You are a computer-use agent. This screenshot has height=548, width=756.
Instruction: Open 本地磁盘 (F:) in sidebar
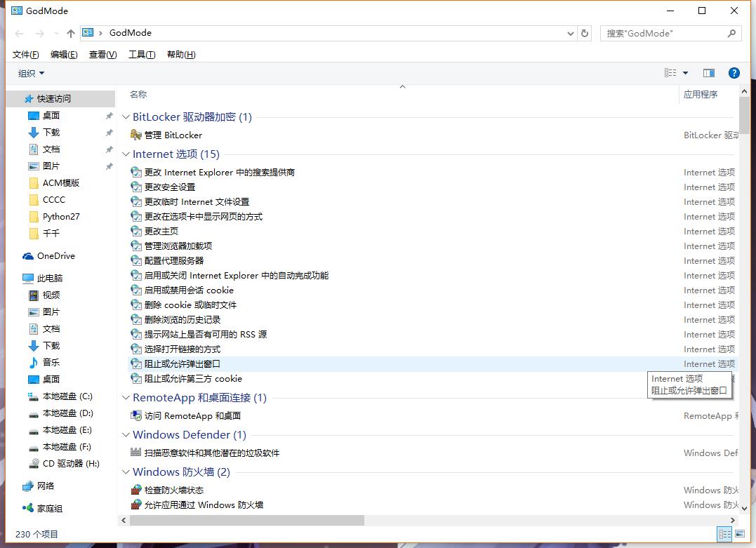point(67,447)
